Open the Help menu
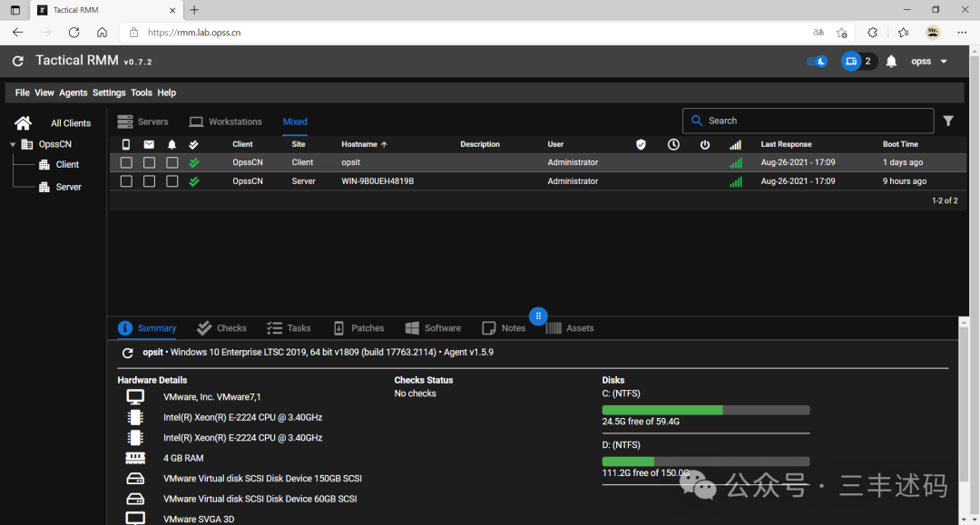Image resolution: width=980 pixels, height=525 pixels. click(166, 92)
